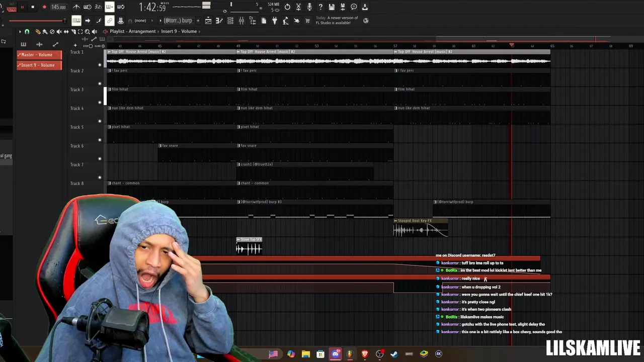Open the Browser tree icon
Image resolution: width=644 pixels, height=362 pixels.
coord(252,21)
